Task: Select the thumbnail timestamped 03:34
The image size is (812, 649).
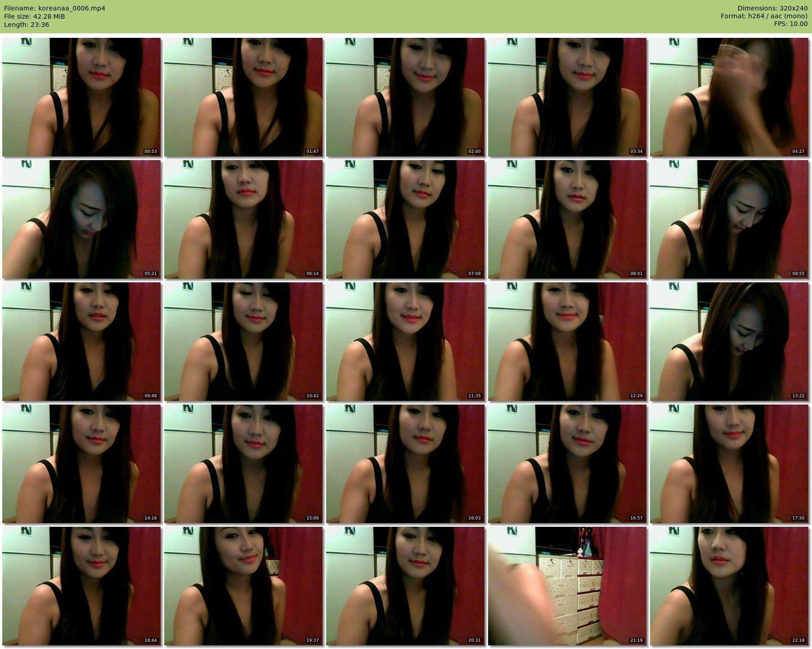Action: [567, 97]
